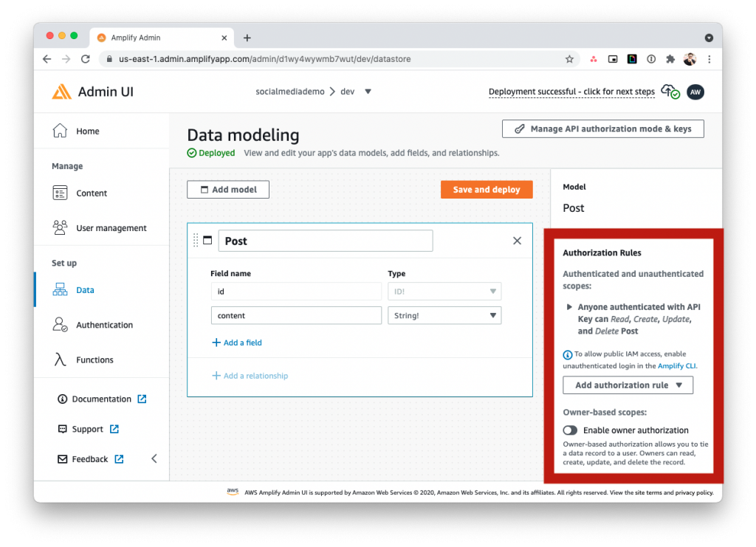
Task: Open the Add authorization rule dropdown
Action: (628, 385)
